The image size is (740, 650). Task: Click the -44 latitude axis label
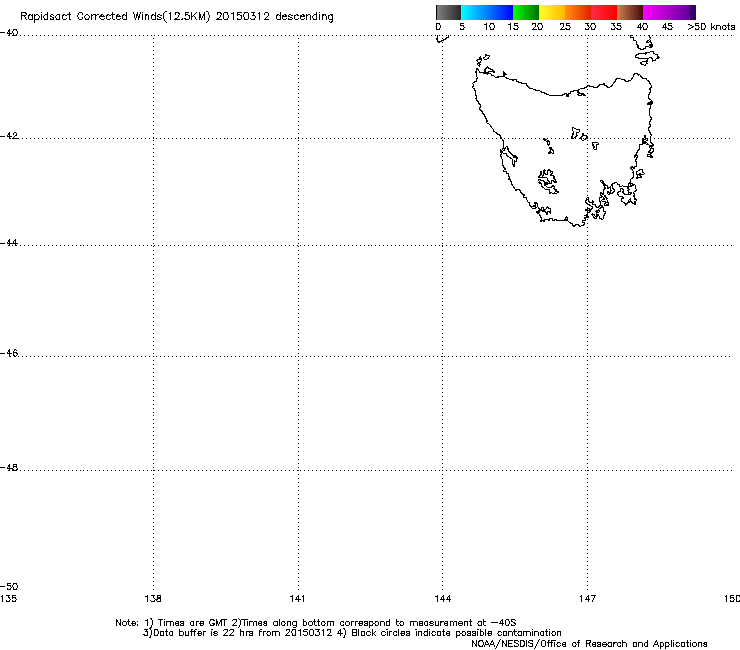[9, 243]
